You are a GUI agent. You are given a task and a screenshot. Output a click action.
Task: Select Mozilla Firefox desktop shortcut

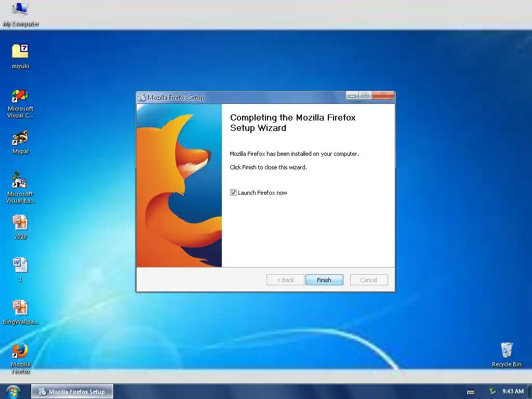20,358
